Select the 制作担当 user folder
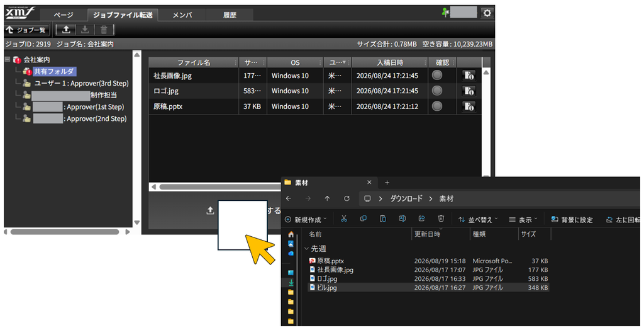The width and height of the screenshot is (644, 330). coord(74,95)
